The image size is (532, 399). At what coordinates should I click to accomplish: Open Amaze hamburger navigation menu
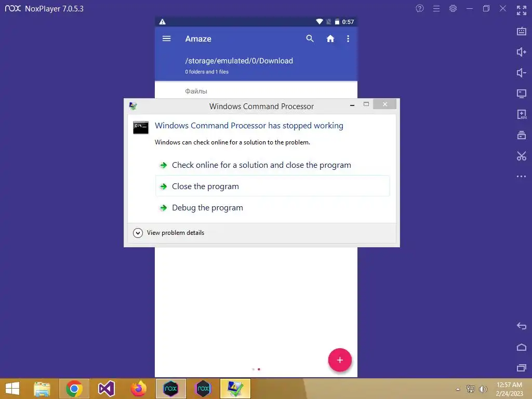[166, 38]
